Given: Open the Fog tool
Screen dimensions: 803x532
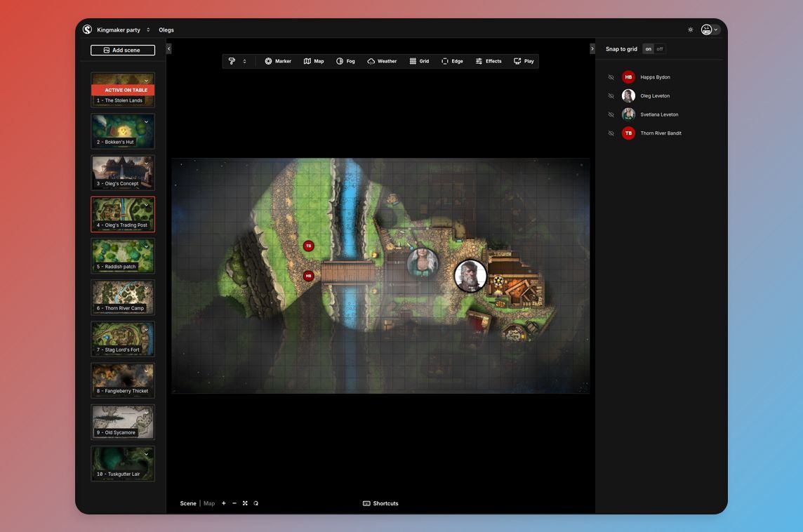Looking at the screenshot, I should (x=345, y=61).
